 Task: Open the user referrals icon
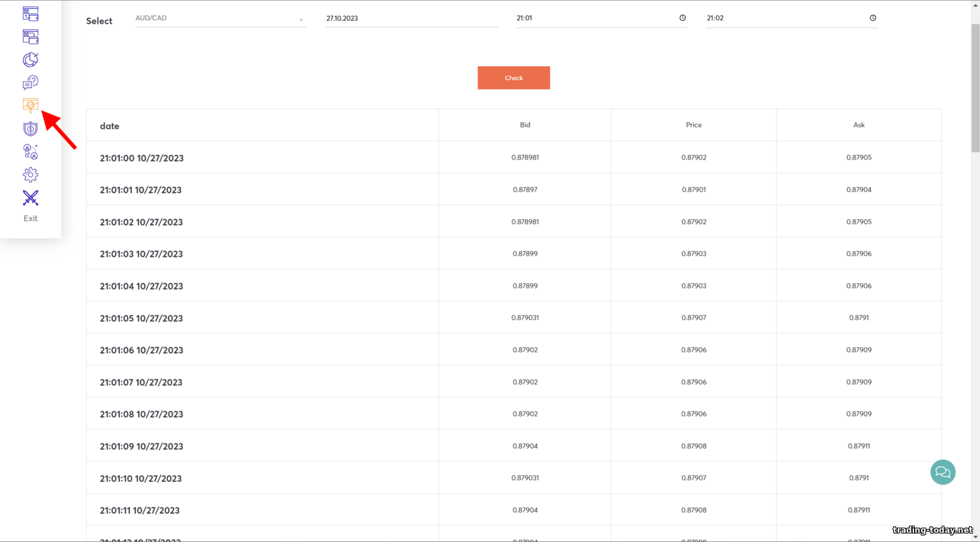[30, 152]
